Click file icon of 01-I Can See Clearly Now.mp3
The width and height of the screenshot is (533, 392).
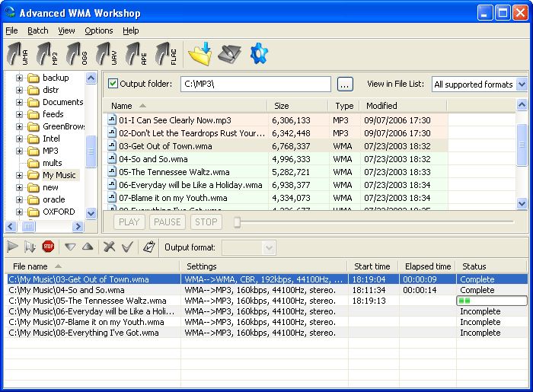tap(112, 120)
